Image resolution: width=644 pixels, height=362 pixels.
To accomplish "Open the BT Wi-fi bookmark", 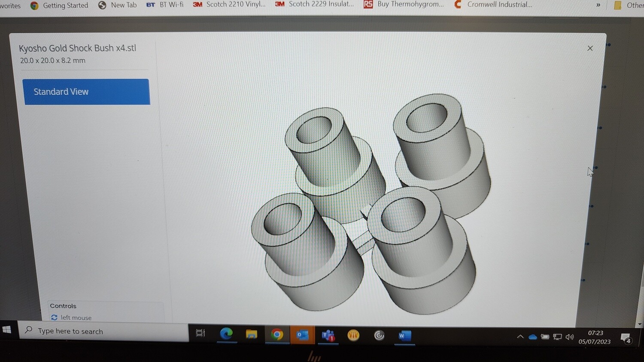I will point(165,5).
